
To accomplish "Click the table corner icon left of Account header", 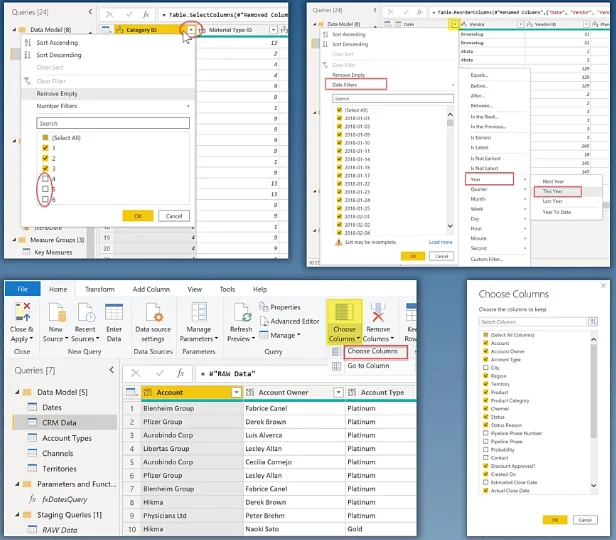I will (131, 392).
